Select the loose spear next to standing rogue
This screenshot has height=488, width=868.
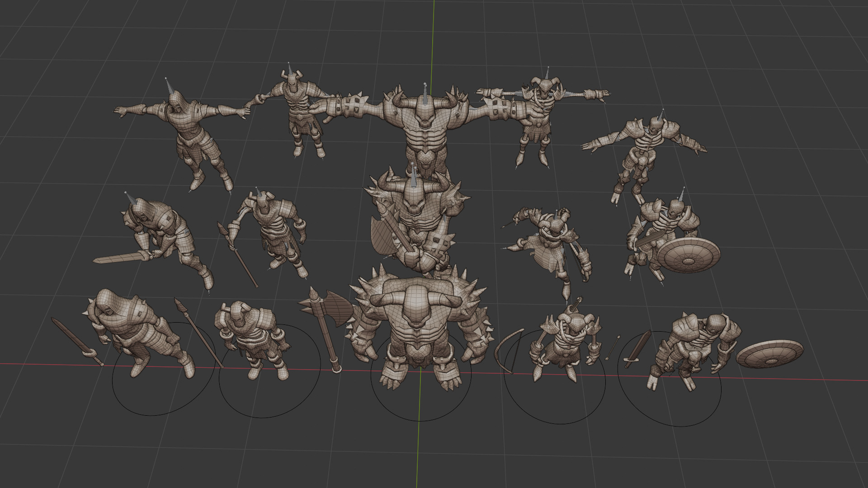(199, 332)
